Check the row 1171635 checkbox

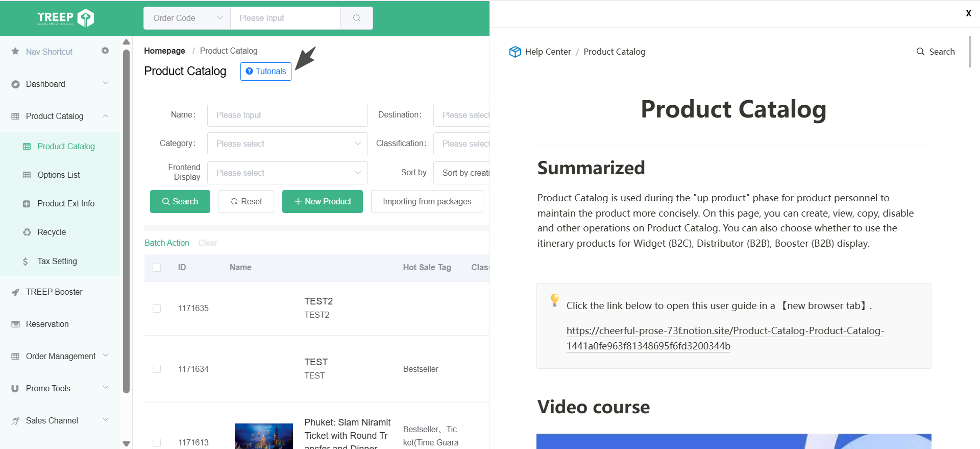tap(157, 309)
